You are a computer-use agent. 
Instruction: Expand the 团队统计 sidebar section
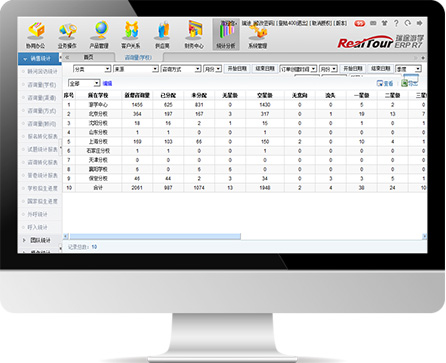[x=40, y=240]
